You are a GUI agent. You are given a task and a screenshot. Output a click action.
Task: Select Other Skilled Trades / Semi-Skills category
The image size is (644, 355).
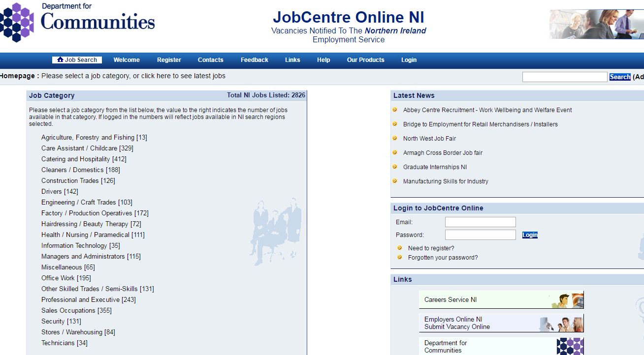[97, 289]
